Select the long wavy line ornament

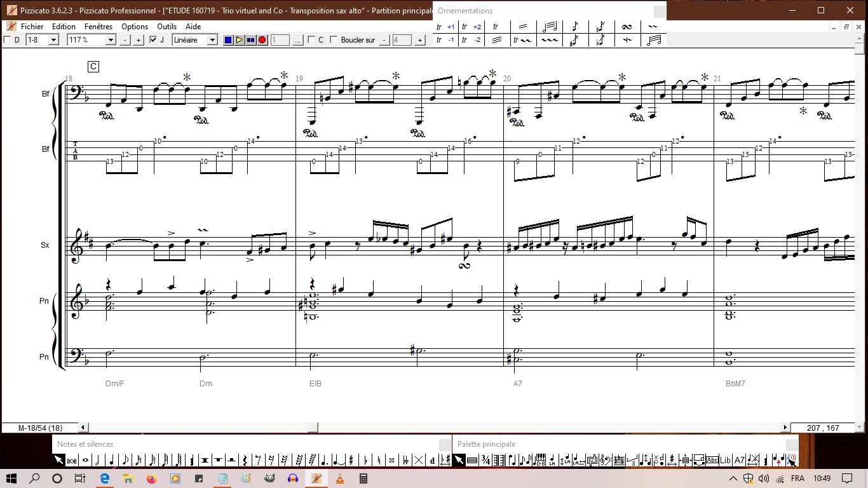tap(550, 40)
